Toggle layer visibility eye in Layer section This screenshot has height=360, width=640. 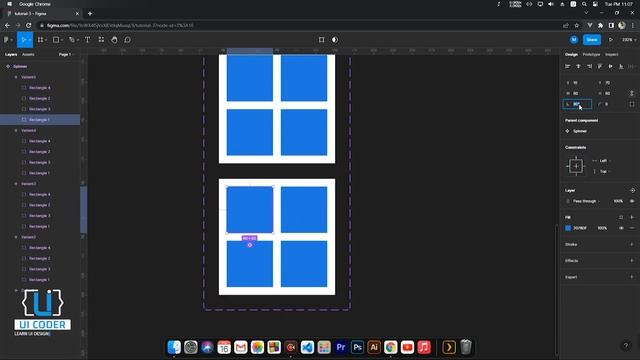point(632,201)
